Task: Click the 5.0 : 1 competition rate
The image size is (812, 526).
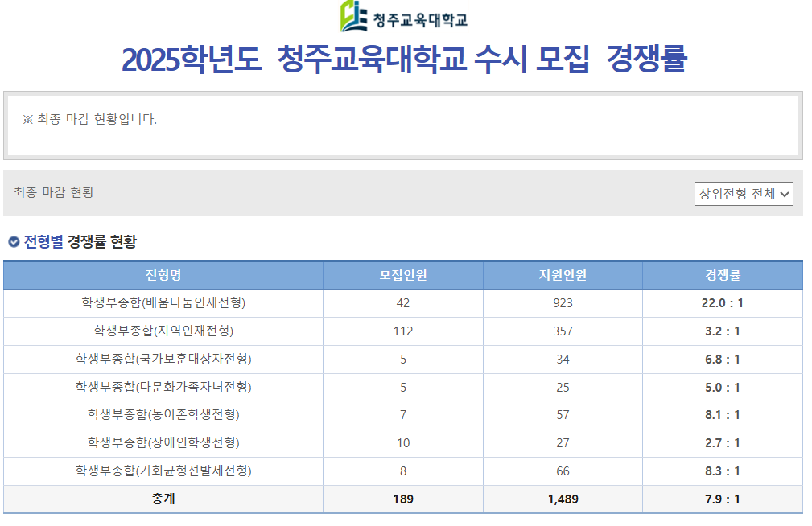Action: click(723, 387)
